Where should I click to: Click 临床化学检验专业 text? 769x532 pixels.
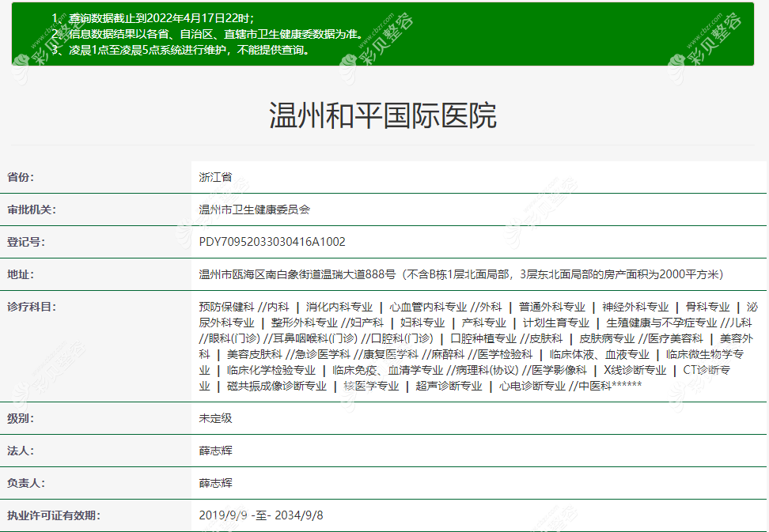click(x=271, y=370)
